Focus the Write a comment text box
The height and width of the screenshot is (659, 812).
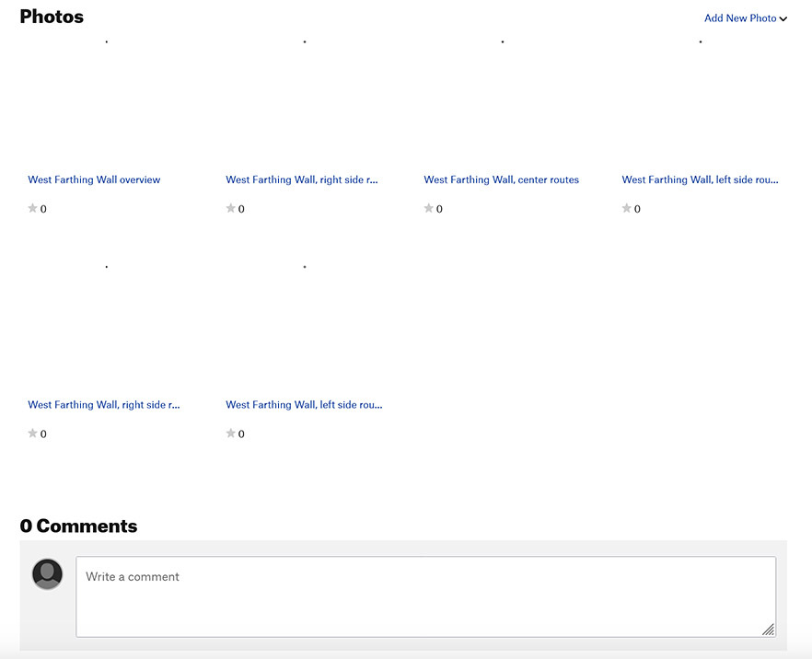coord(425,595)
